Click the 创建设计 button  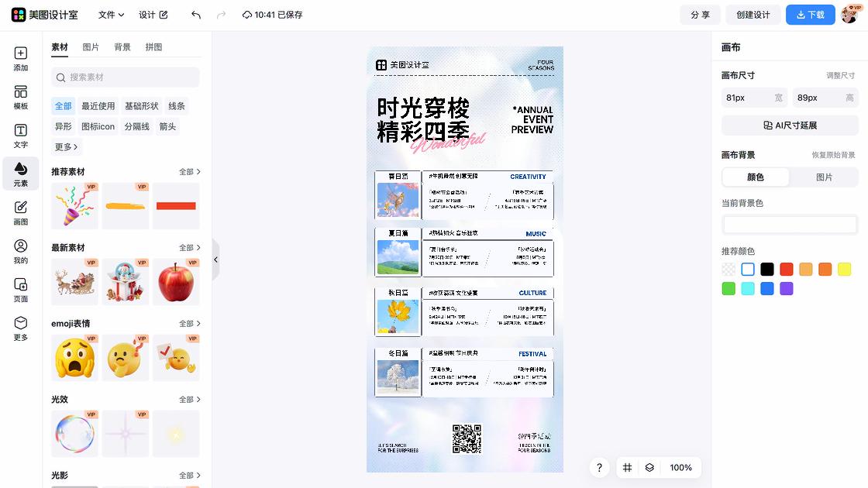(x=753, y=15)
